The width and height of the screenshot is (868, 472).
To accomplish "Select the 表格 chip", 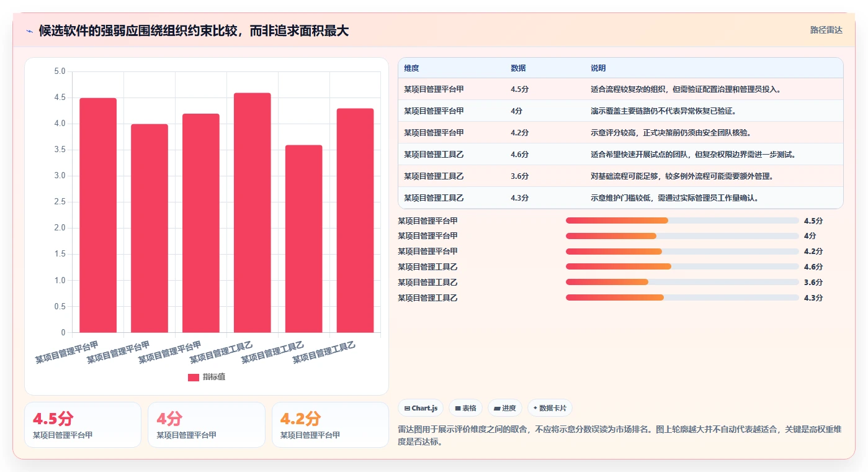I will click(x=465, y=408).
